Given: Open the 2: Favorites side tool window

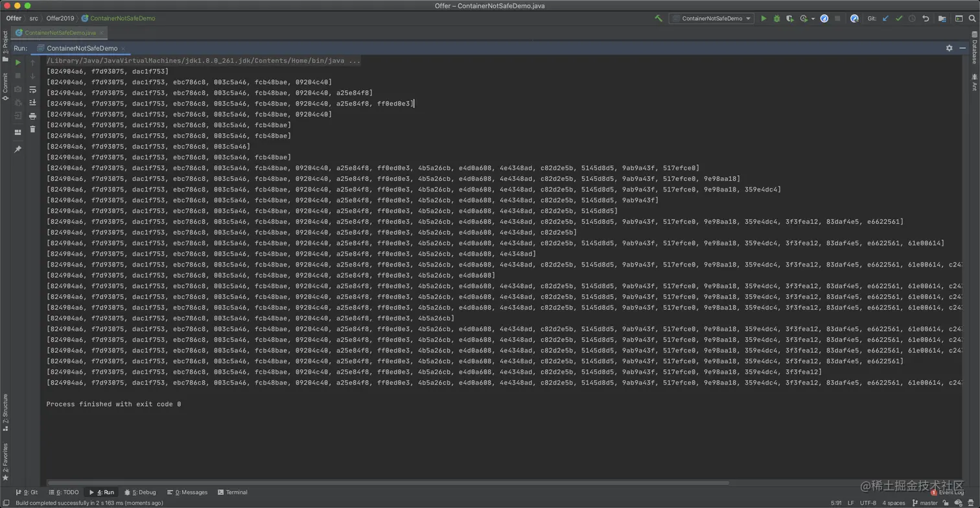Looking at the screenshot, I should (x=5, y=462).
